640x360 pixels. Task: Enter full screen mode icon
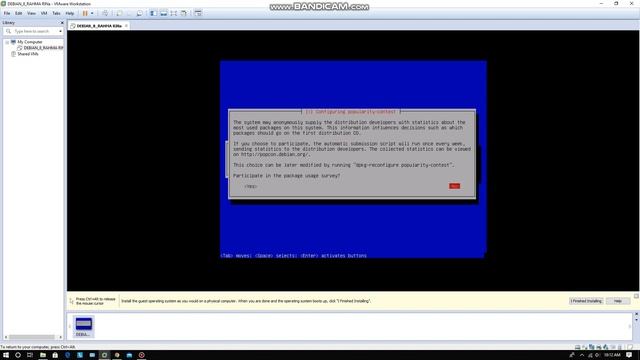(x=173, y=13)
